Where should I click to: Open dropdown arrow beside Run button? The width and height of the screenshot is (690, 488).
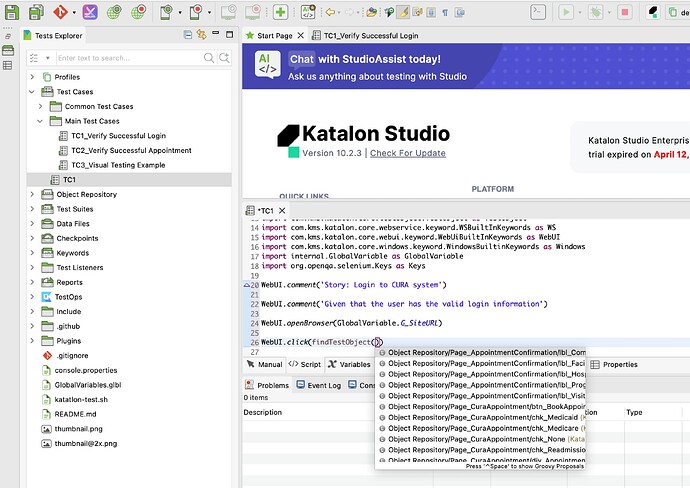580,13
